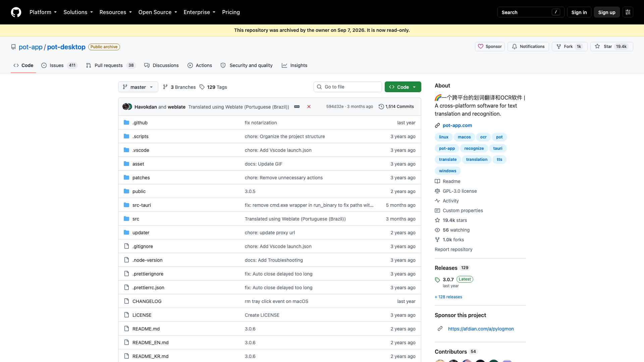Image resolution: width=644 pixels, height=362 pixels.
Task: Click the Sign up button
Action: coord(607,12)
